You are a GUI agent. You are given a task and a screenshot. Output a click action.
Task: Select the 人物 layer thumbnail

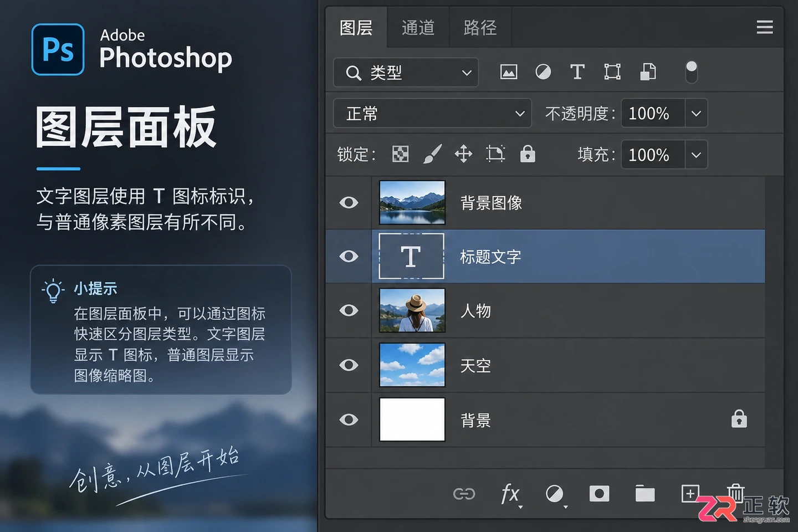click(412, 310)
